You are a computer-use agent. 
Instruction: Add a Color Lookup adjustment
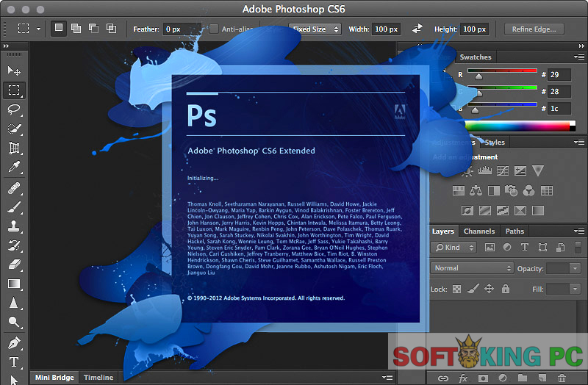pyautogui.click(x=546, y=190)
